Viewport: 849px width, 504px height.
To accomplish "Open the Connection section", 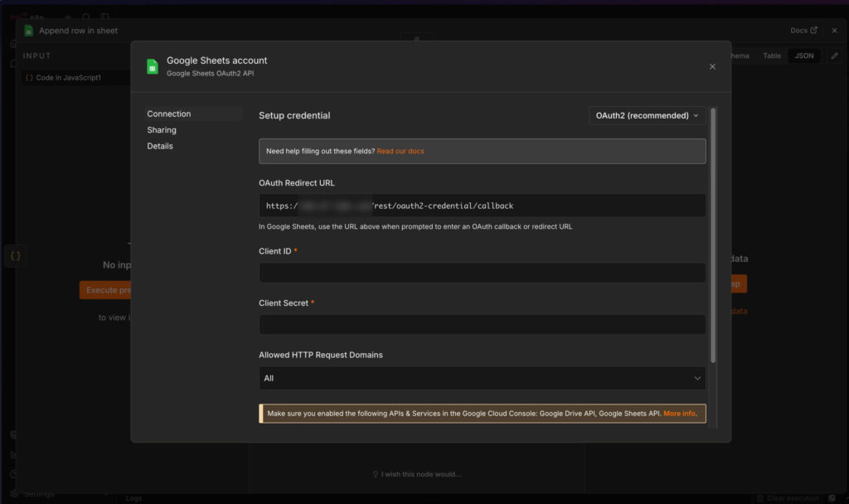I will pyautogui.click(x=168, y=114).
